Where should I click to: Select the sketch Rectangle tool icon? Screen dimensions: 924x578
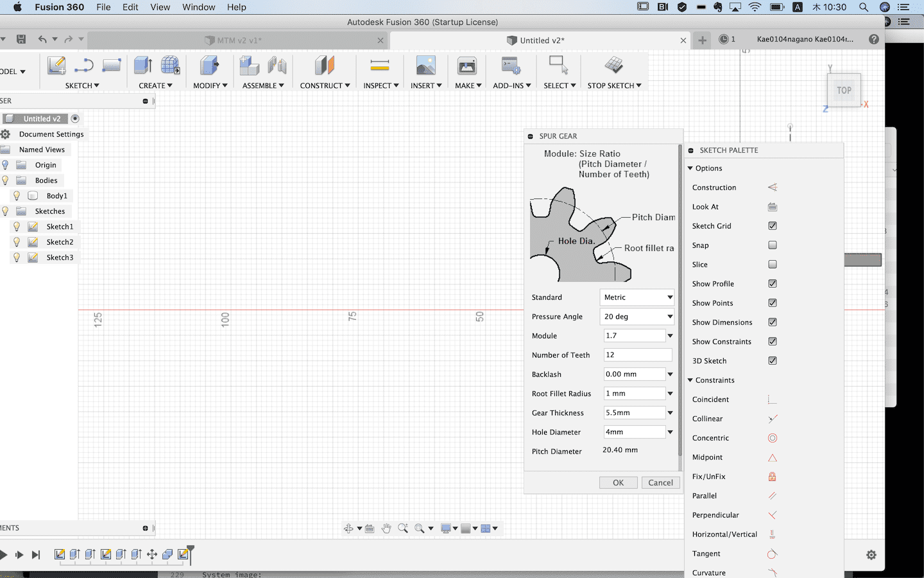coord(112,66)
